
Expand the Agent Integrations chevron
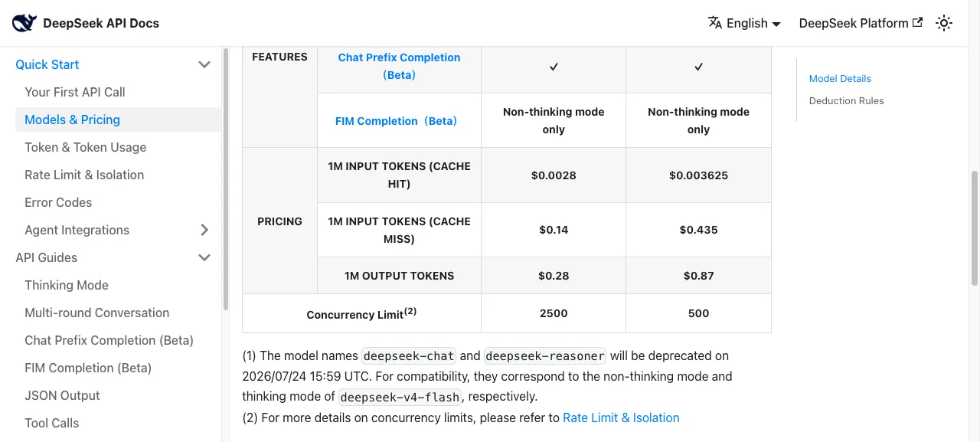point(204,230)
